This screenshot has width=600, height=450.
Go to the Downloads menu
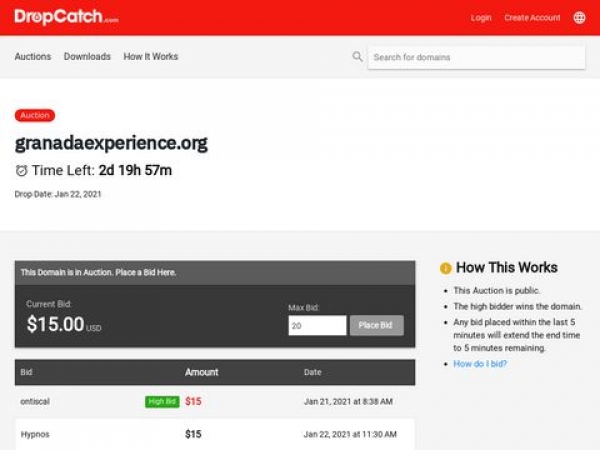tap(87, 57)
